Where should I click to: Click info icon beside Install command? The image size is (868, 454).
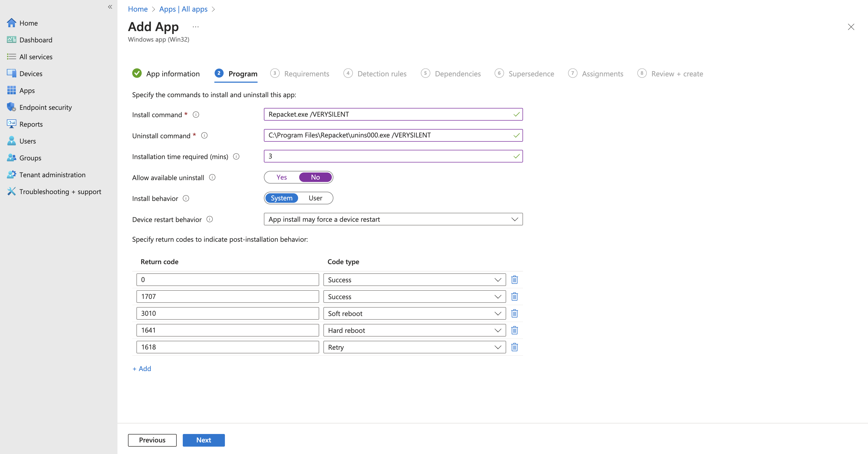196,115
